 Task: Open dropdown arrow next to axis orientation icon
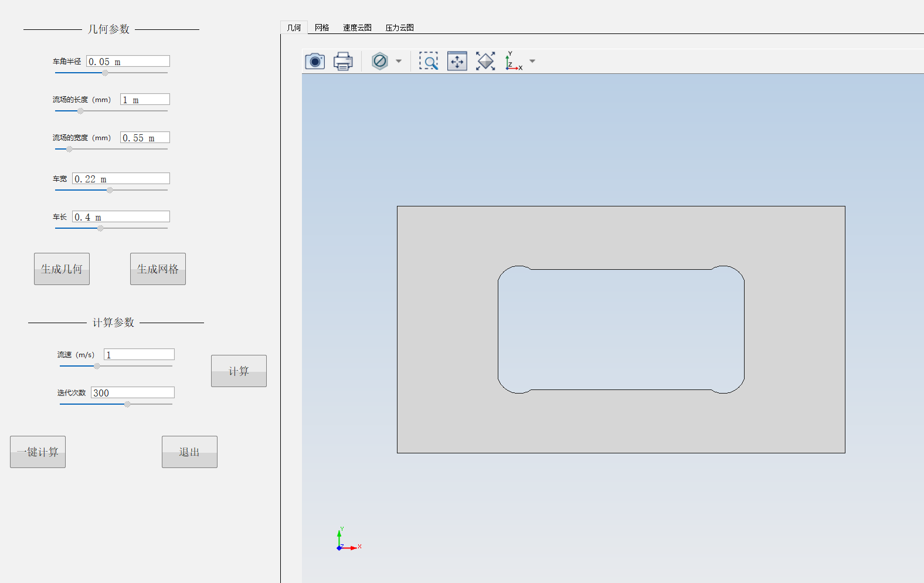coord(532,61)
